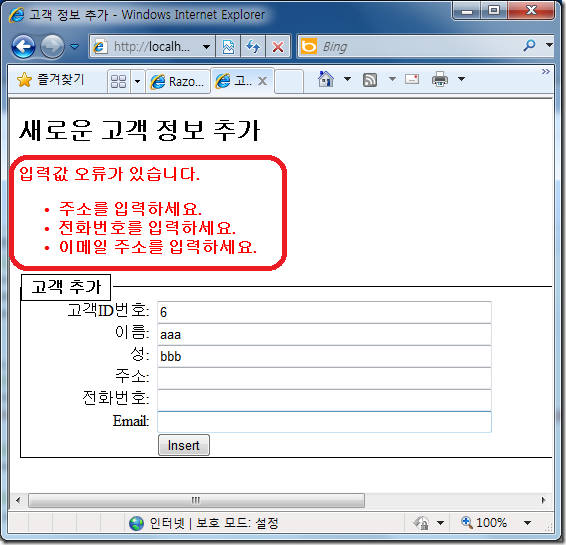Click the 이름 field containing aaa
Image resolution: width=566 pixels, height=545 pixels.
coord(324,334)
